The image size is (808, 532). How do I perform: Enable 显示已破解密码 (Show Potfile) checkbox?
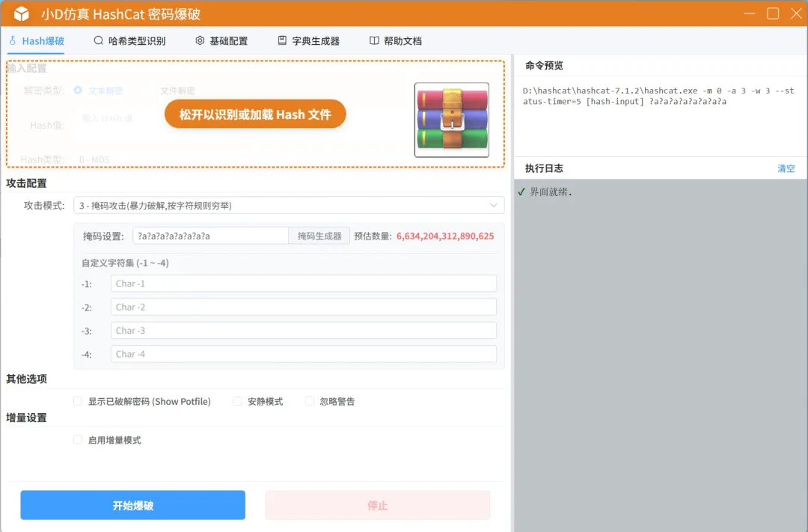[x=78, y=401]
